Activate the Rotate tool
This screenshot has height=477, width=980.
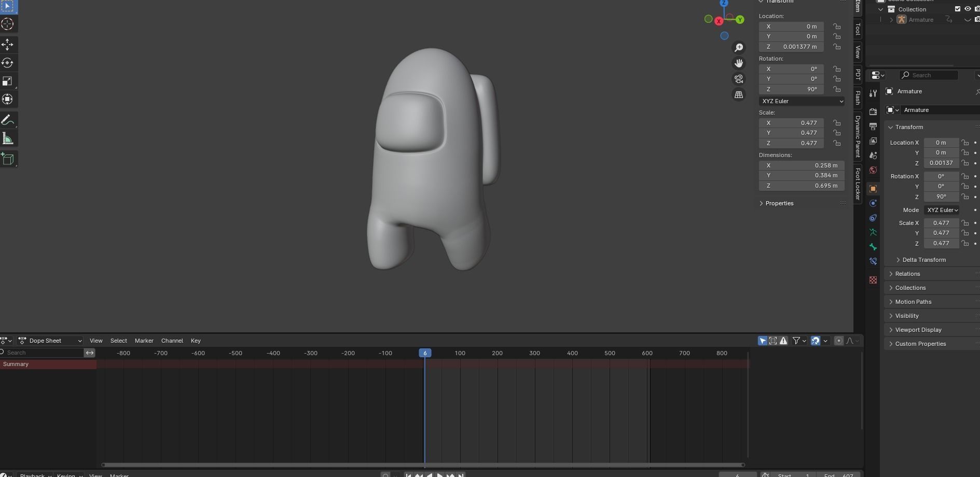[8, 63]
